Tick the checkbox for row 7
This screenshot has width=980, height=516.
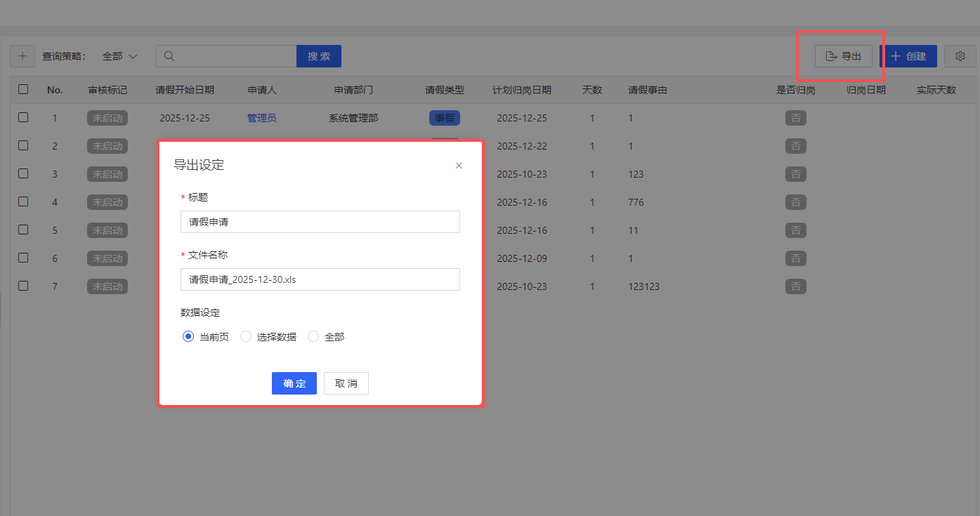coord(23,286)
